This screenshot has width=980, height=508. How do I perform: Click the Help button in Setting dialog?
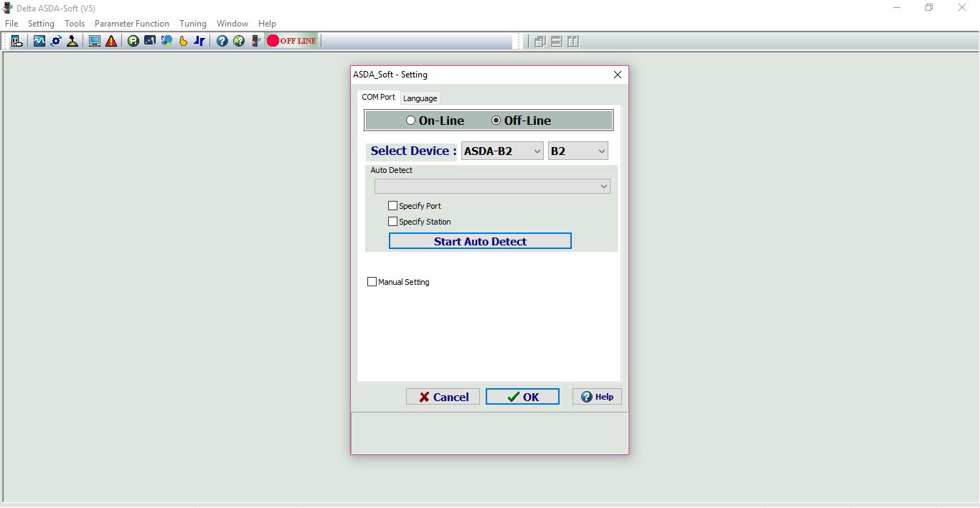coord(597,397)
